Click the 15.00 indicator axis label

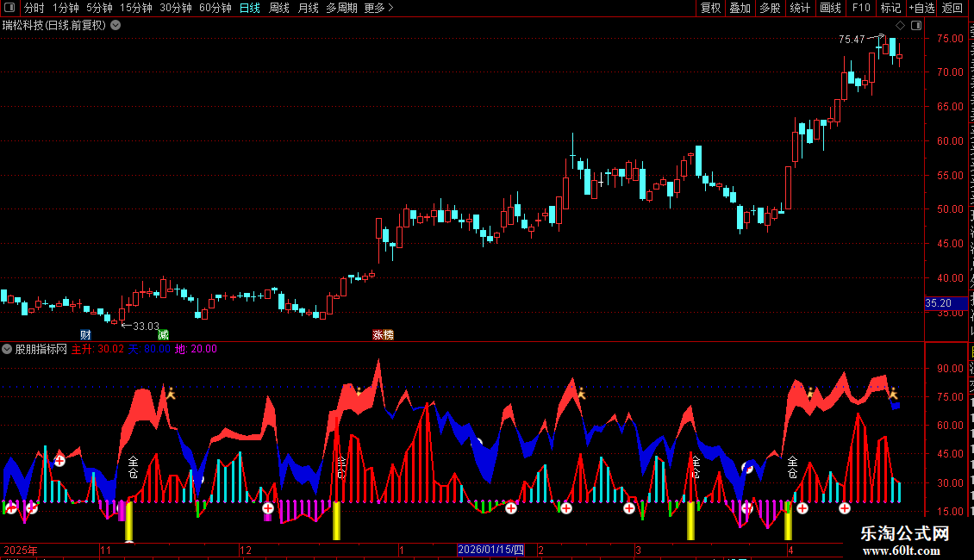[x=950, y=511]
